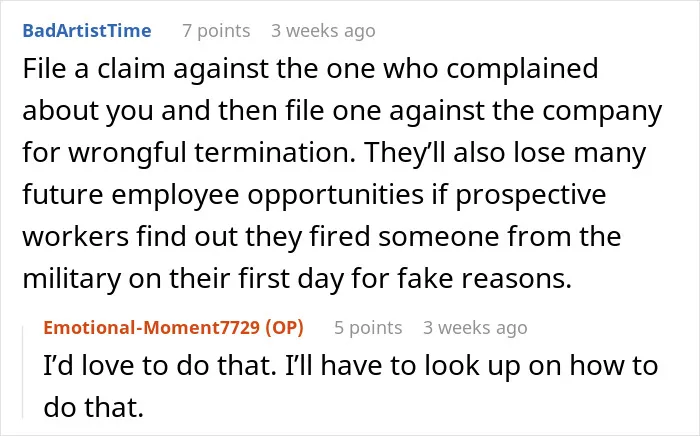Click the "(OP)" tag beside the replier's name

pyautogui.click(x=284, y=328)
